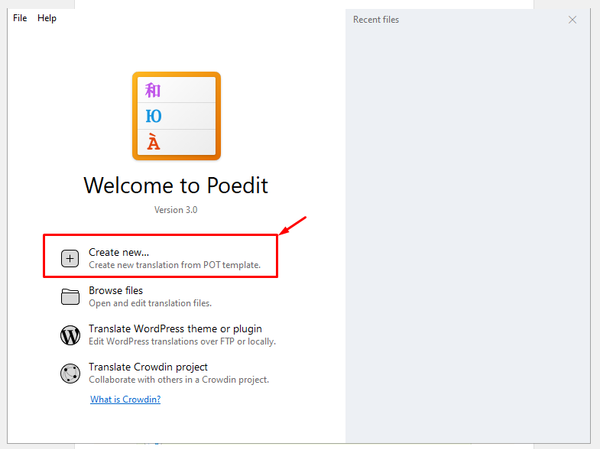Click the Crowdin circular logo icon
Viewport: 600px width, 449px height.
pyautogui.click(x=70, y=373)
